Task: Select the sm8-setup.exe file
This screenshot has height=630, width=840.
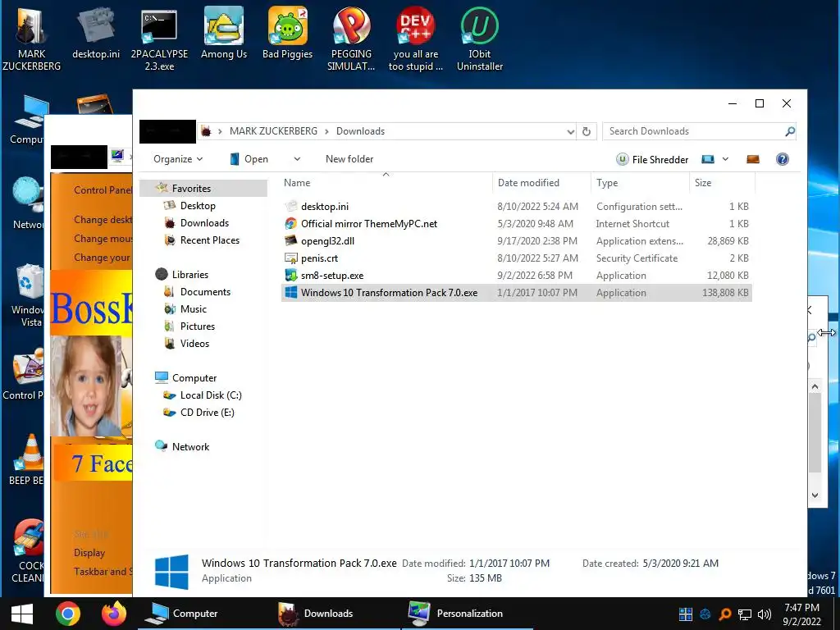Action: point(517,276)
